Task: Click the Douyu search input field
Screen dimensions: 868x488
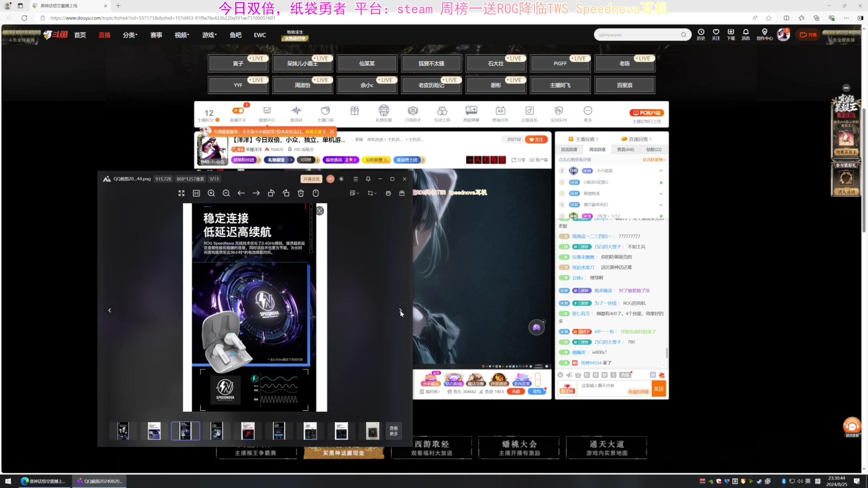Action: tap(639, 35)
